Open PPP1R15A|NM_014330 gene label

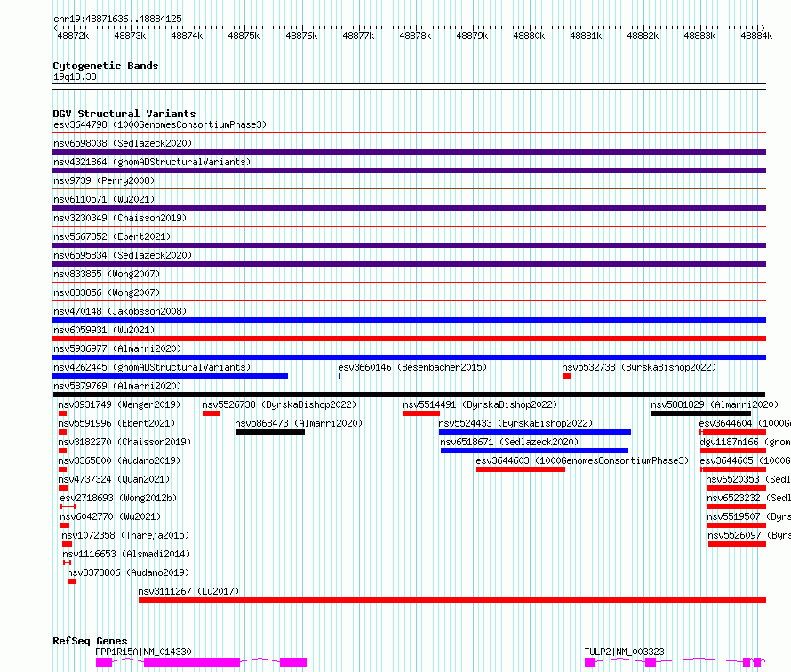point(143,652)
